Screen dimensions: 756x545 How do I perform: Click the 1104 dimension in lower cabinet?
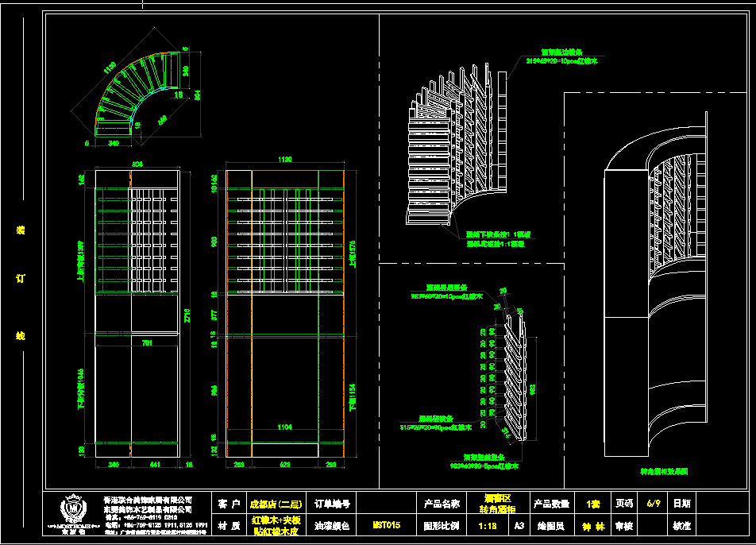pyautogui.click(x=284, y=427)
